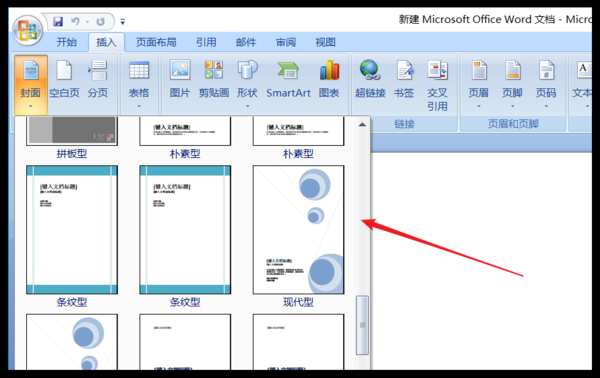Click the gallery scroll-up arrow
The image size is (600, 378).
(362, 124)
